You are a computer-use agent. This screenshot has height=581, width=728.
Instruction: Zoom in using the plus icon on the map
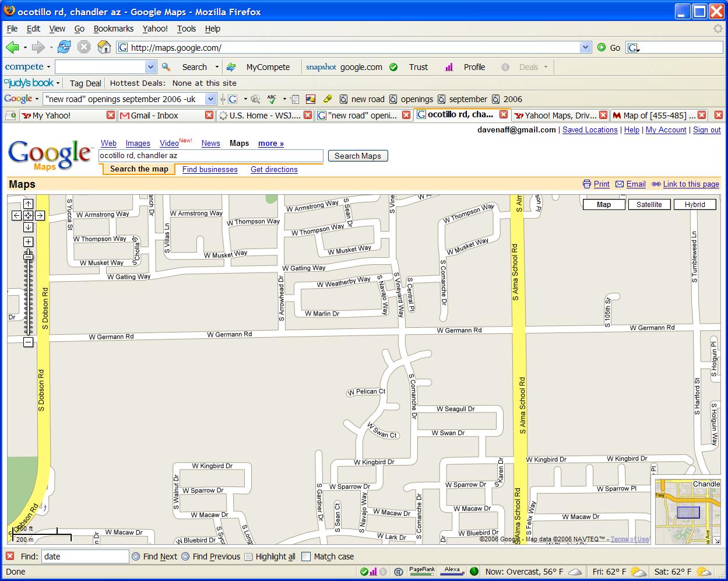(x=27, y=240)
